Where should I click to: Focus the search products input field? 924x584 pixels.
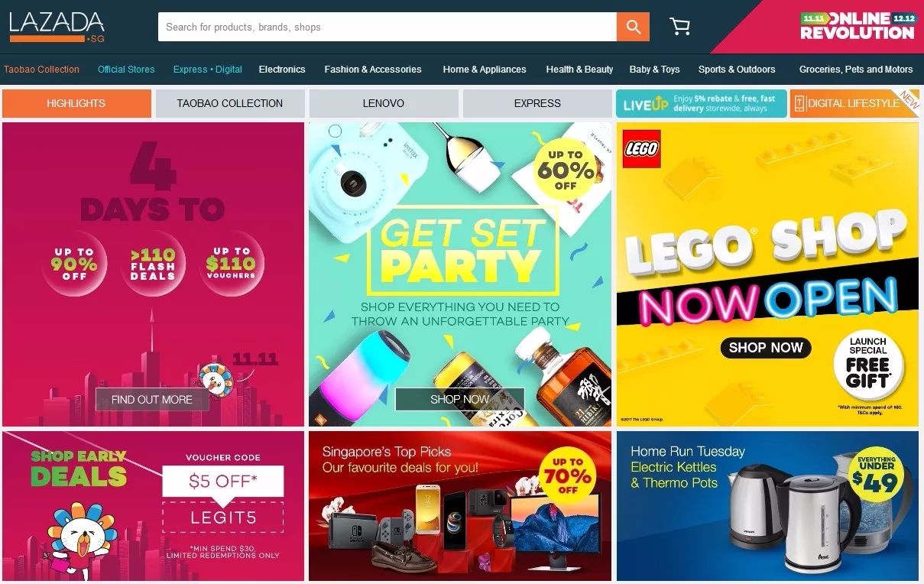click(387, 27)
